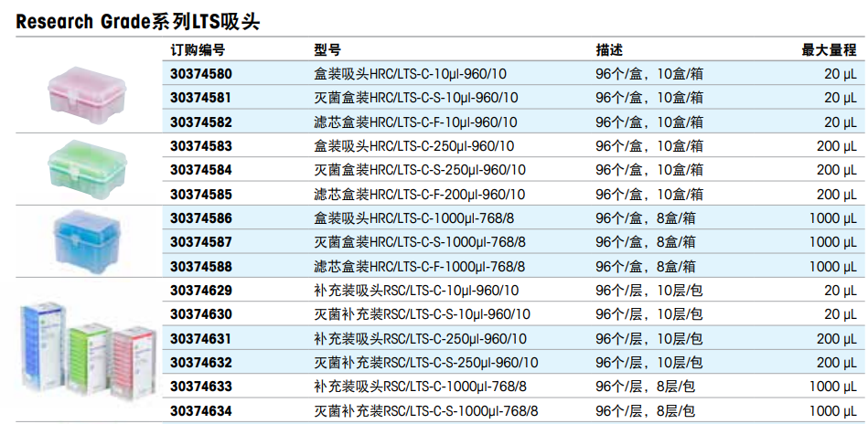Viewport: 868px width, 424px height.
Task: Click max range '20 µL' in row 30374630
Action: click(841, 314)
